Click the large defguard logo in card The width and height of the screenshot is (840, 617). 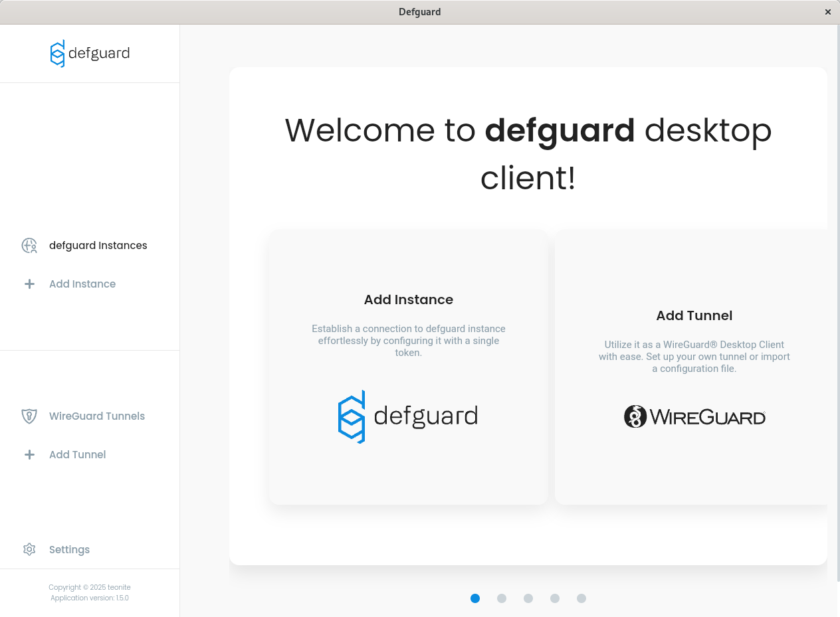coord(408,416)
